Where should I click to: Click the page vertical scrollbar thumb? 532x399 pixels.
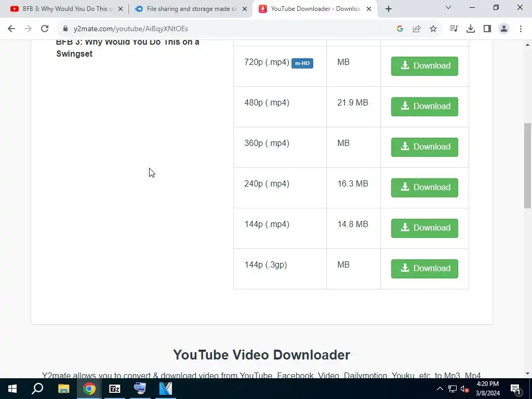tap(528, 165)
